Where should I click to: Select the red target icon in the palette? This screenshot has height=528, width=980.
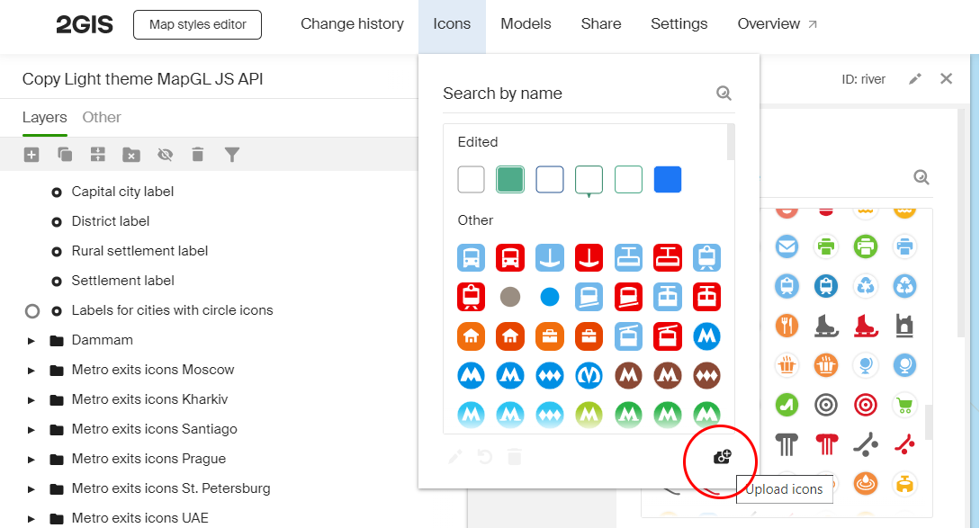tap(865, 405)
